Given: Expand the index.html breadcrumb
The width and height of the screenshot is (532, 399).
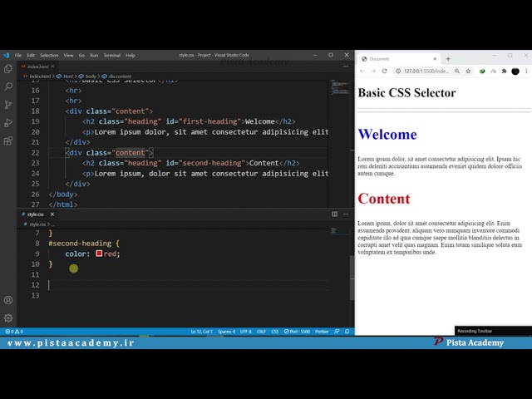Looking at the screenshot, I should coord(40,76).
